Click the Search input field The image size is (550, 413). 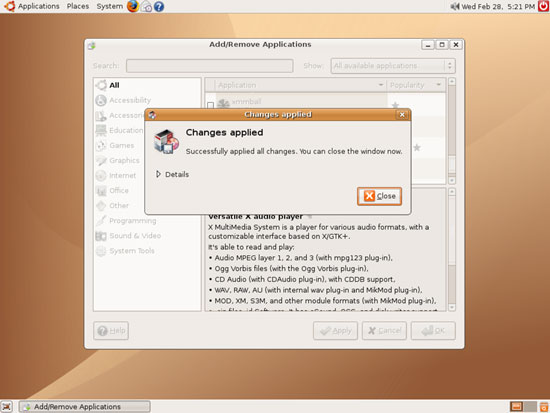coord(210,66)
